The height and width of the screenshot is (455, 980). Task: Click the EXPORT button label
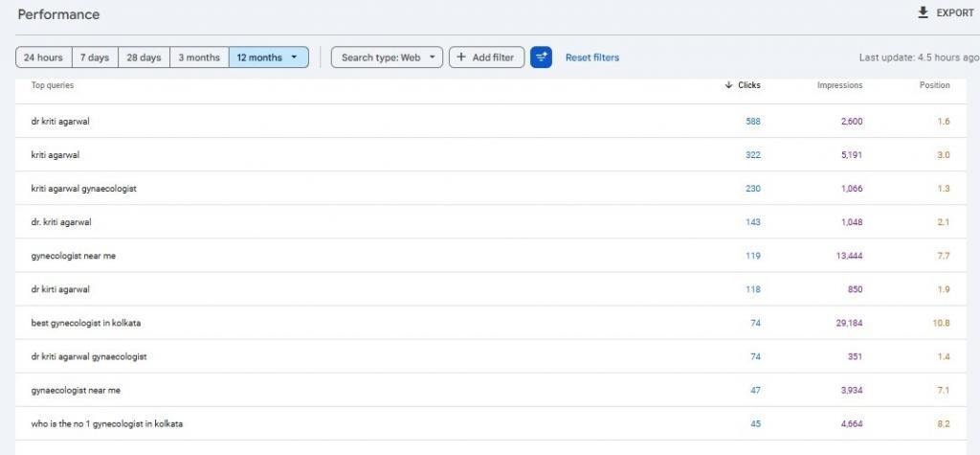[955, 13]
